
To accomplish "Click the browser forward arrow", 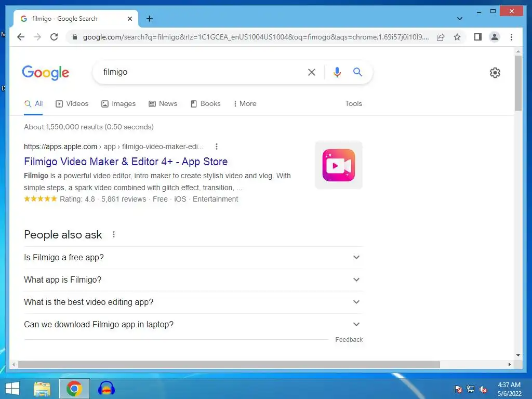I will coord(37,37).
